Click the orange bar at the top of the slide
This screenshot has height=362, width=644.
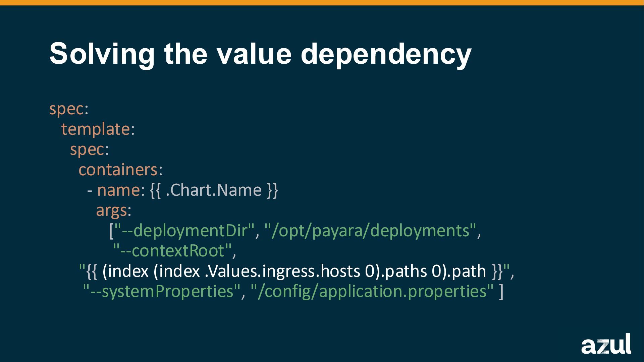322,2
